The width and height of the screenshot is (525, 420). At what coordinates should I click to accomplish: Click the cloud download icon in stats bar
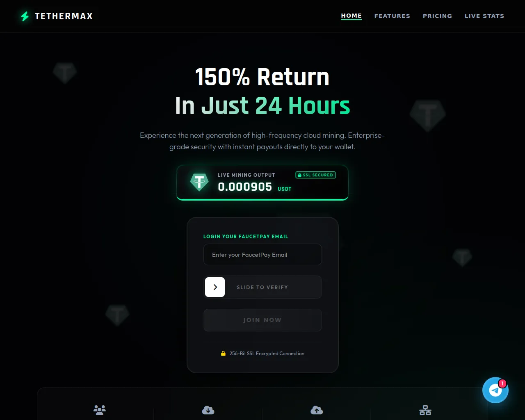pos(208,410)
